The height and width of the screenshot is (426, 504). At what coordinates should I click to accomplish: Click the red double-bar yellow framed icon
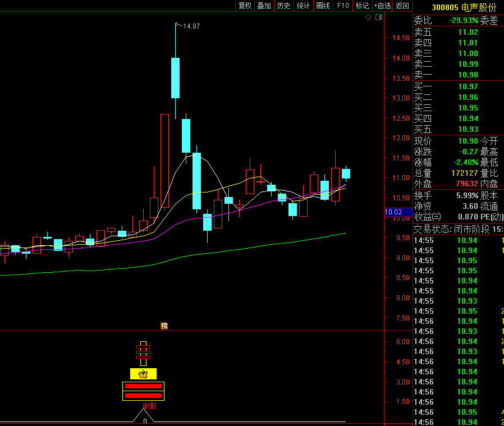(143, 391)
